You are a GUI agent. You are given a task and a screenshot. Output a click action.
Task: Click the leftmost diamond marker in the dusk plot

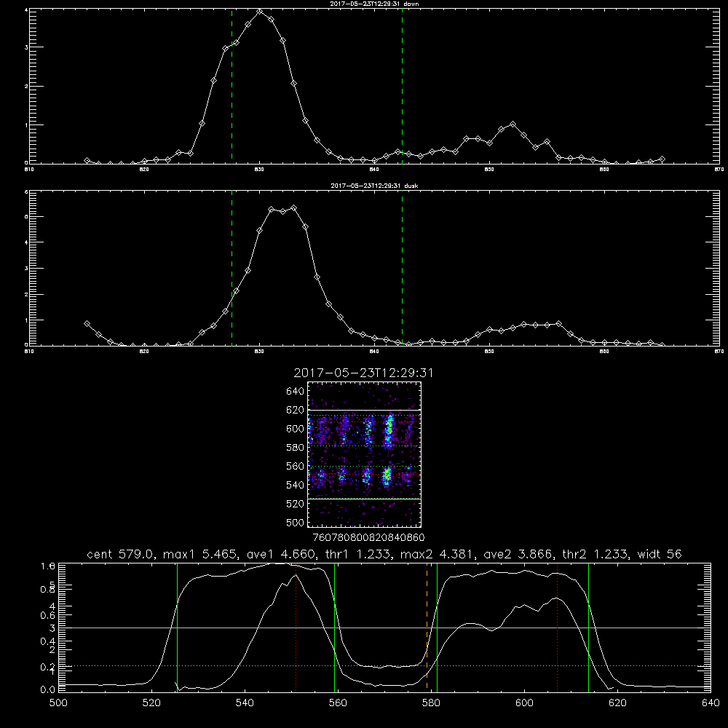(x=87, y=324)
